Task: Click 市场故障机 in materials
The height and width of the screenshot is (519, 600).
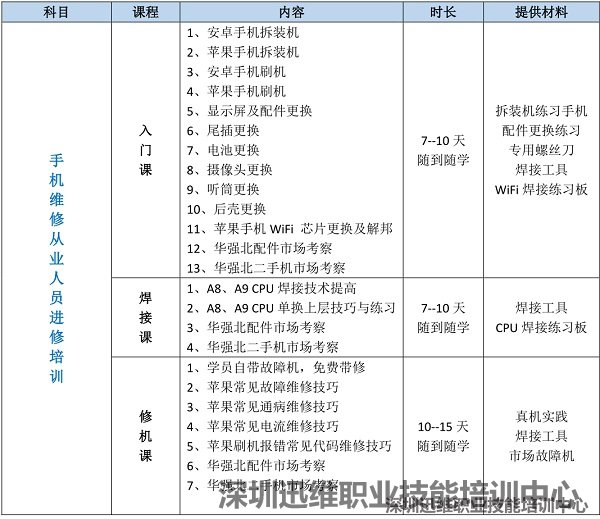Action: click(541, 455)
